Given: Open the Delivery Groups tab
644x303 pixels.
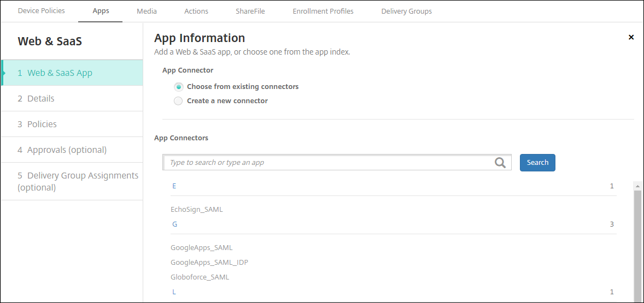Looking at the screenshot, I should [x=406, y=11].
